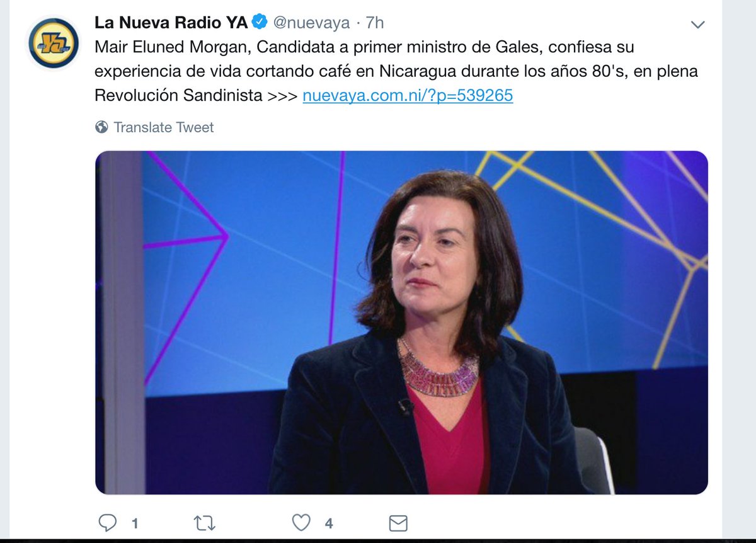Share tweet via envelope message icon
Image resolution: width=756 pixels, height=543 pixels.
click(398, 523)
